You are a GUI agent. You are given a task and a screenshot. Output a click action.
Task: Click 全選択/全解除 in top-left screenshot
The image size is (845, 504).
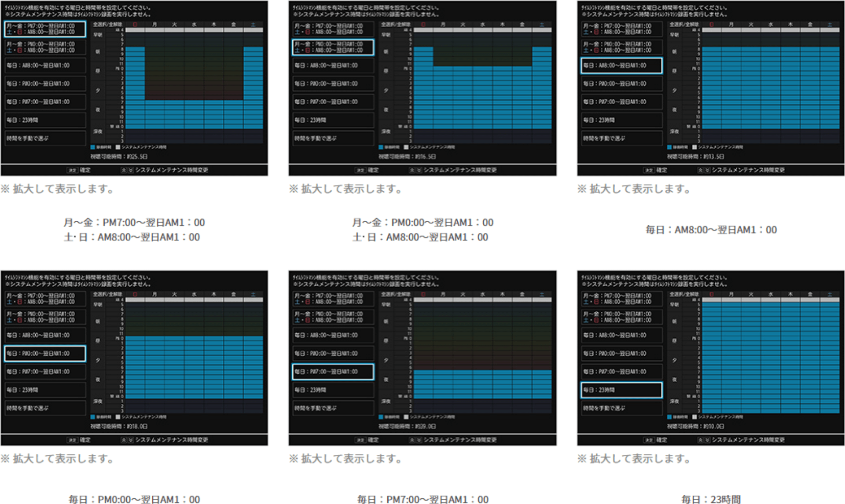point(107,25)
